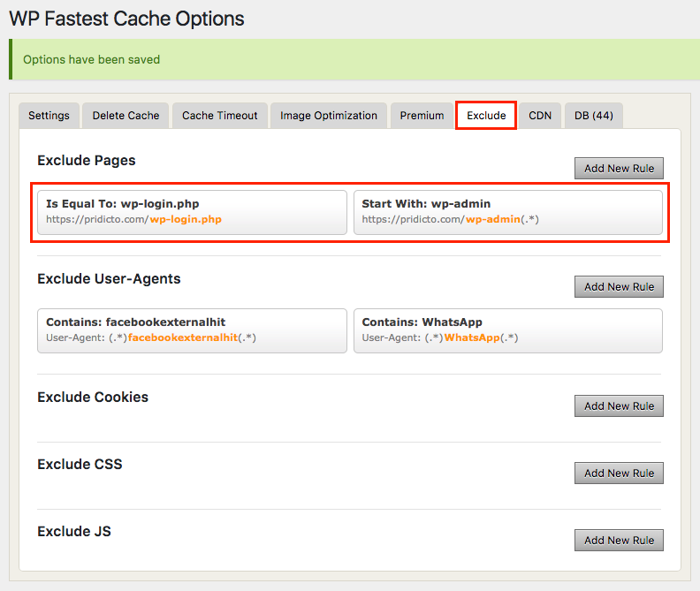The width and height of the screenshot is (700, 591).
Task: Open the facebookexternalhit user-agent rule
Action: 192,330
